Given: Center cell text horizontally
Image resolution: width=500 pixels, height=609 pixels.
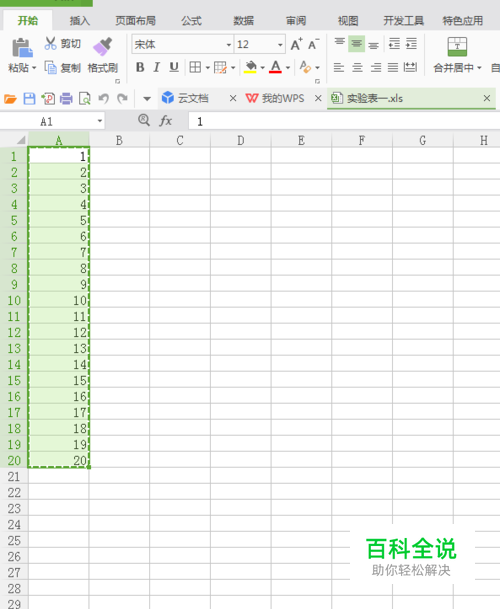Looking at the screenshot, I should pos(357,68).
